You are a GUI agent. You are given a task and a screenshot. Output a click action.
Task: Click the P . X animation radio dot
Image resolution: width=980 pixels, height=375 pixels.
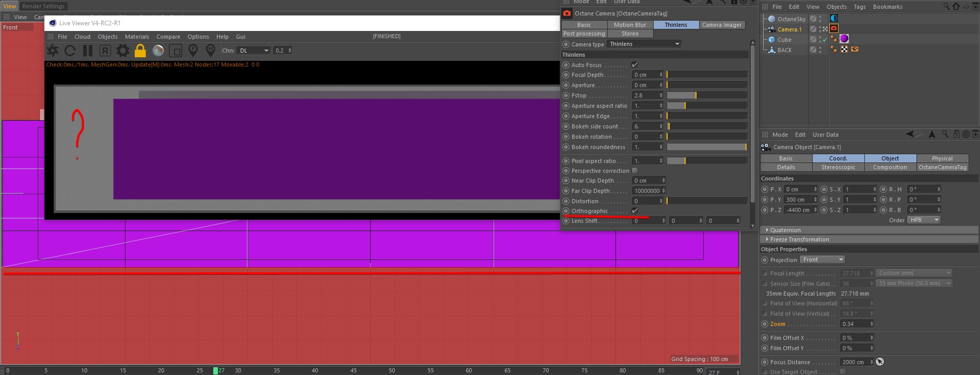[x=764, y=189]
